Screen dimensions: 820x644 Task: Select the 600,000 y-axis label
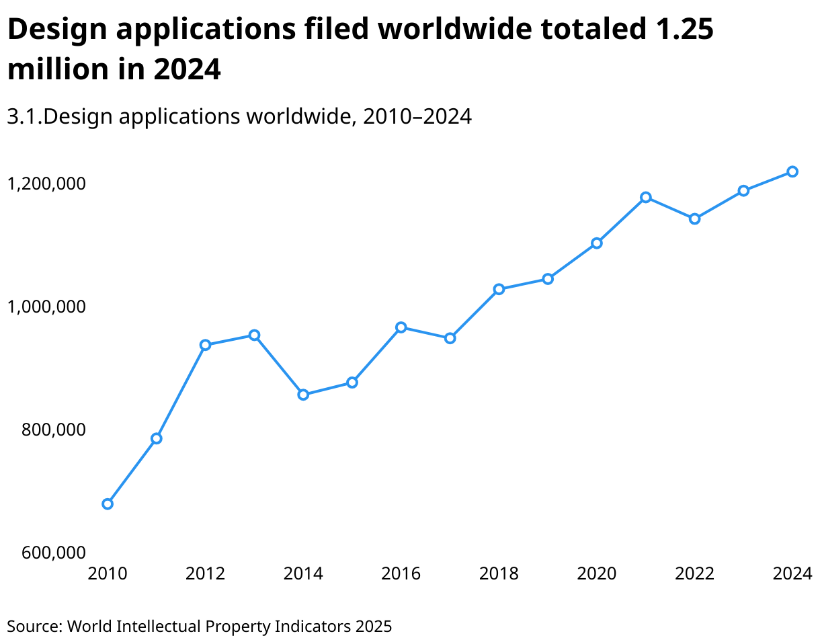click(52, 553)
